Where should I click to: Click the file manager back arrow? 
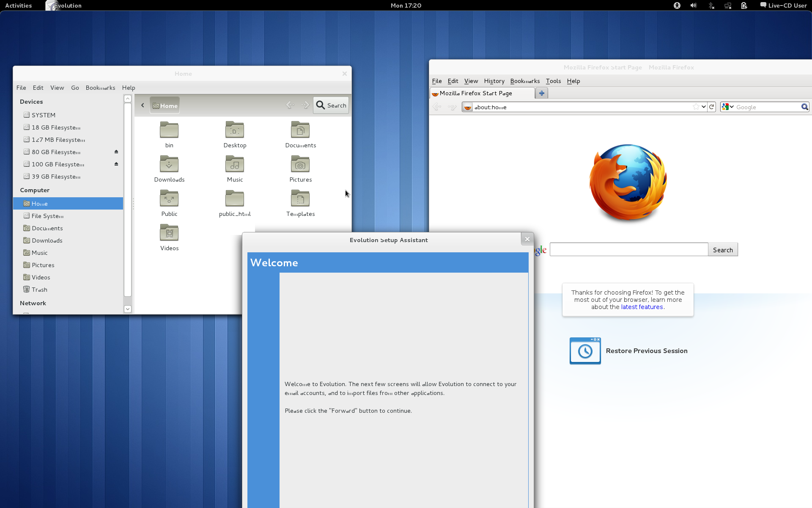click(290, 105)
